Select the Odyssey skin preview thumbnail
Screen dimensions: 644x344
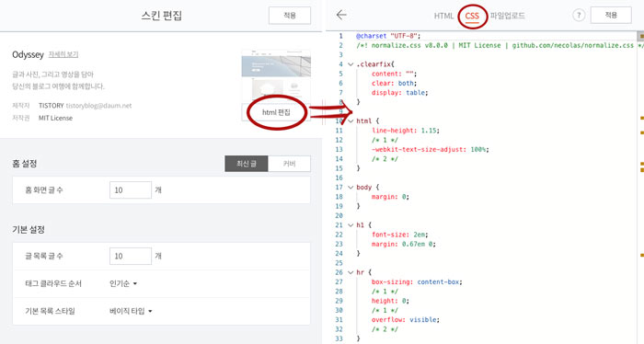(276, 76)
